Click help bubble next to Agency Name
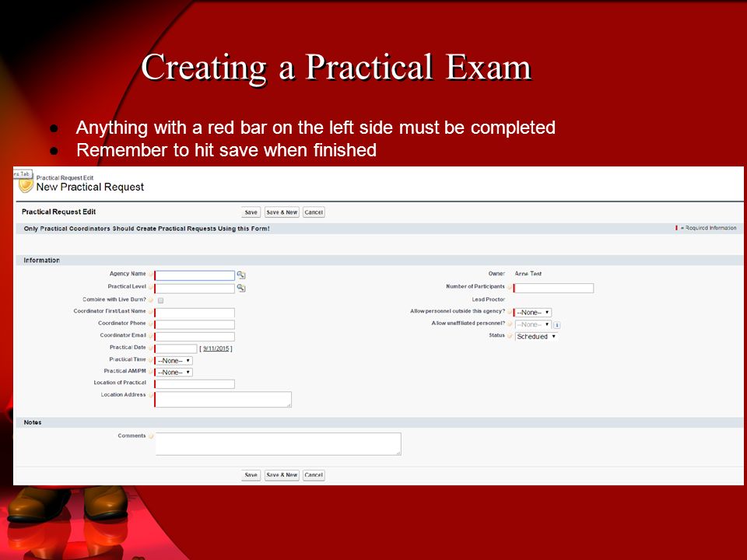Screen dimensions: 747x560 click(151, 275)
